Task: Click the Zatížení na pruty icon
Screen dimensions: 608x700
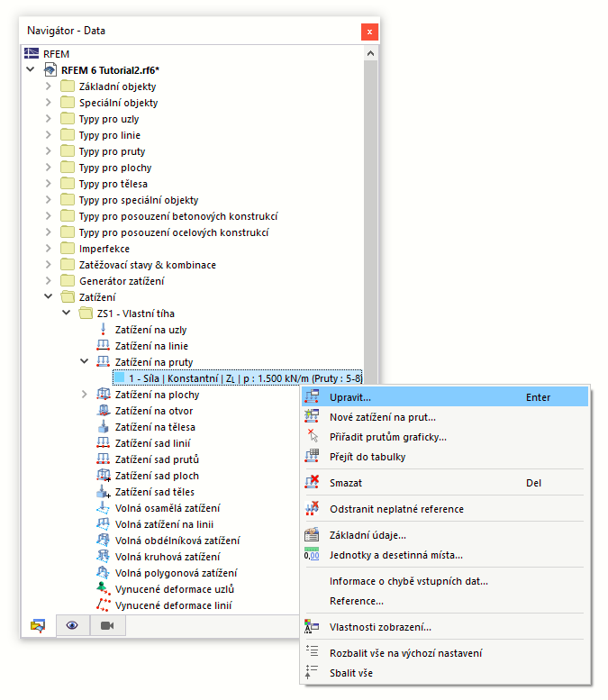Action: (x=103, y=361)
